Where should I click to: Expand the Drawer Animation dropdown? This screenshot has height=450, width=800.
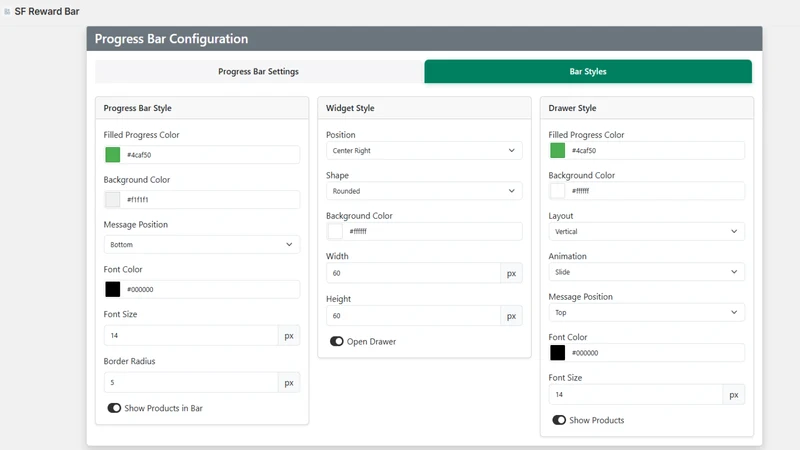click(646, 272)
